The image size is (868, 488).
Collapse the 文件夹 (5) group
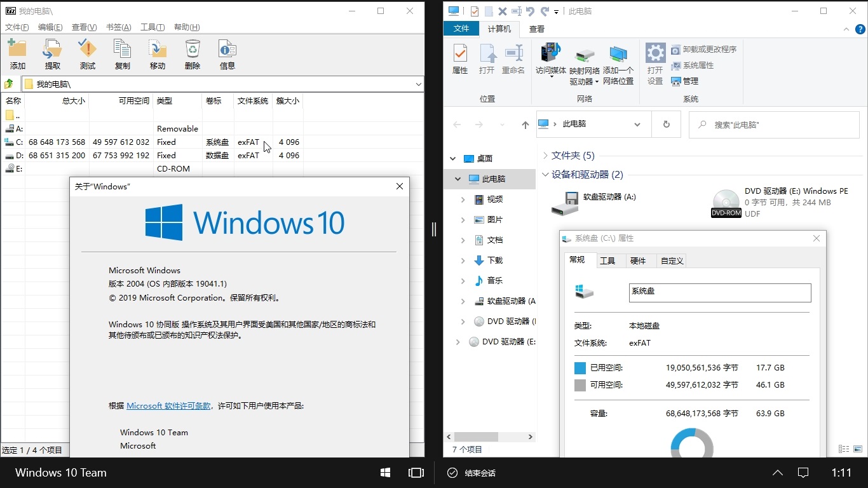546,155
